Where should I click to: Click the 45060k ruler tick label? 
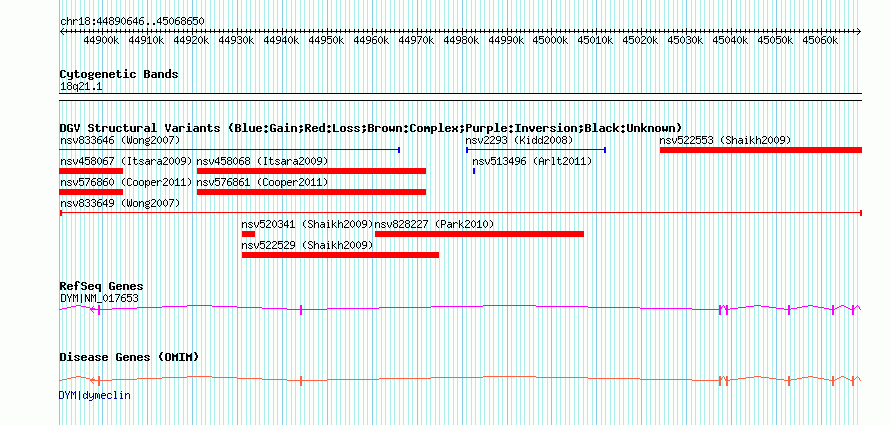tap(820, 40)
